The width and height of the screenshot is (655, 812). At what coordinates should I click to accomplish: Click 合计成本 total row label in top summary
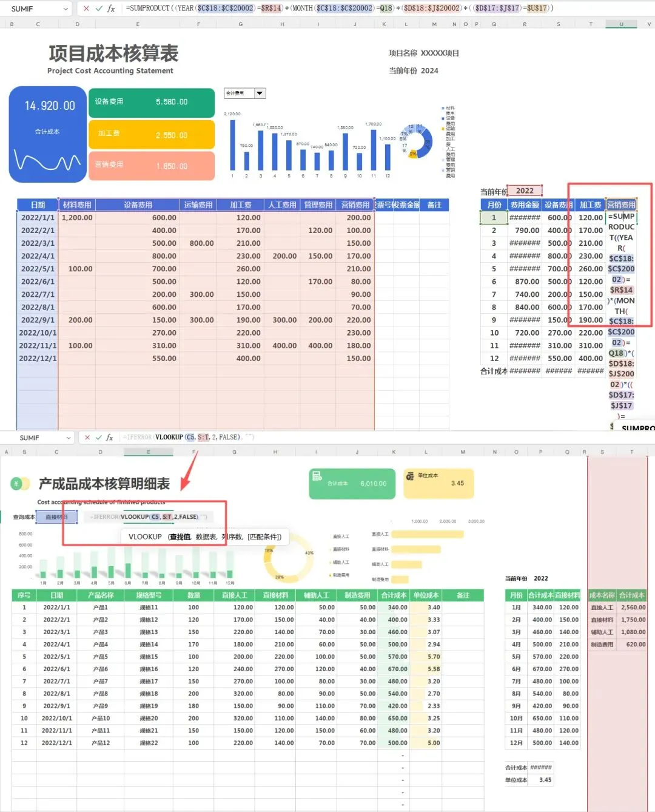click(494, 371)
